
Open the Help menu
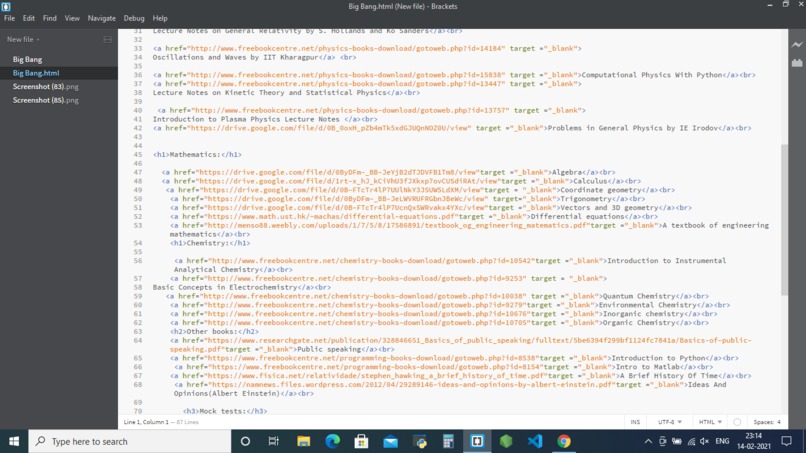160,18
